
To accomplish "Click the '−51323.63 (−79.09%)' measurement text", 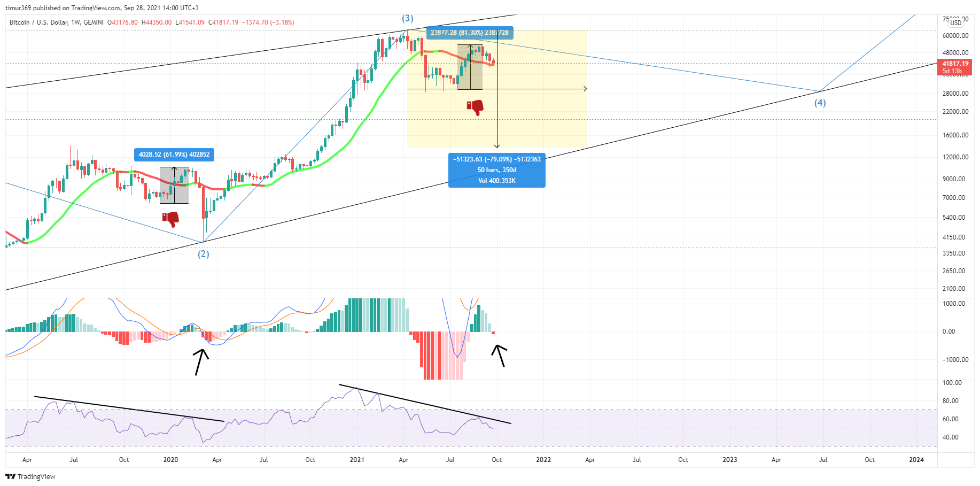I will pyautogui.click(x=497, y=159).
